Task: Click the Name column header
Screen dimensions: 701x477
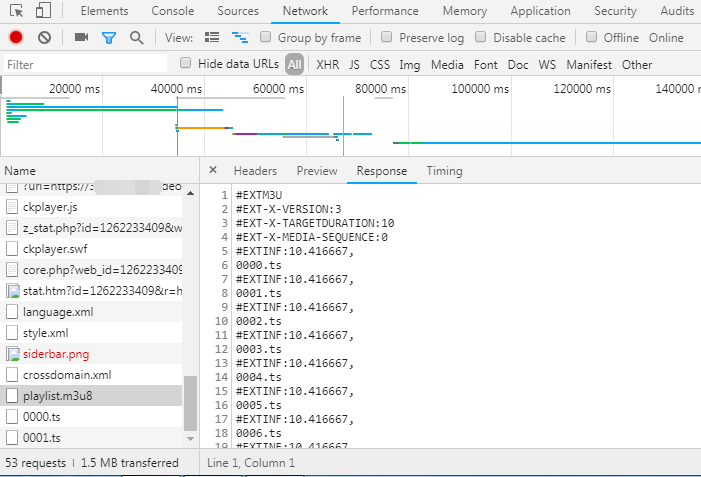Action: (99, 171)
